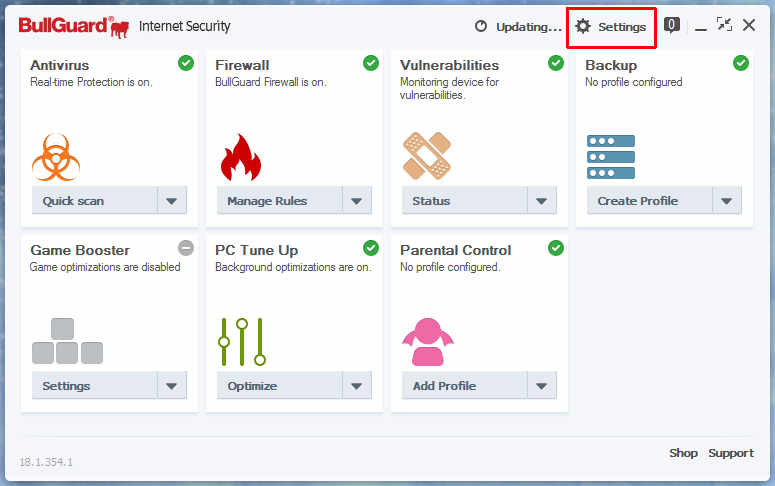Screen dimensions: 775x486
Task: Open the notifications message icon
Action: click(x=672, y=26)
